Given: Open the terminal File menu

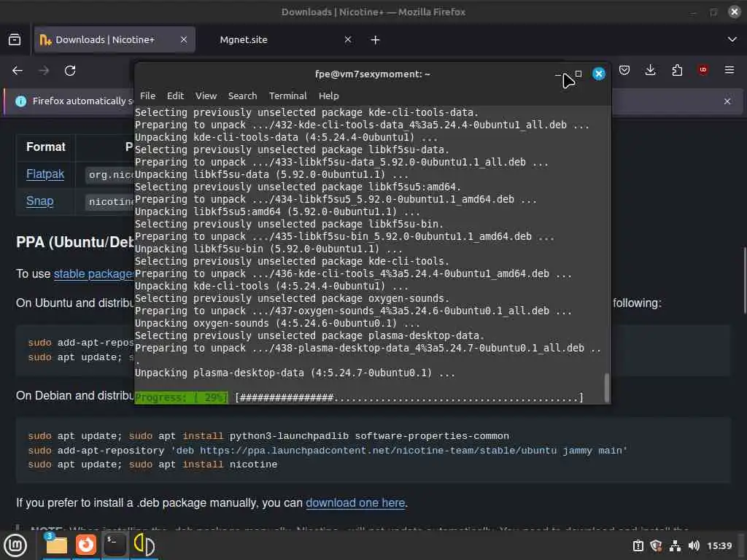Looking at the screenshot, I should click(147, 96).
